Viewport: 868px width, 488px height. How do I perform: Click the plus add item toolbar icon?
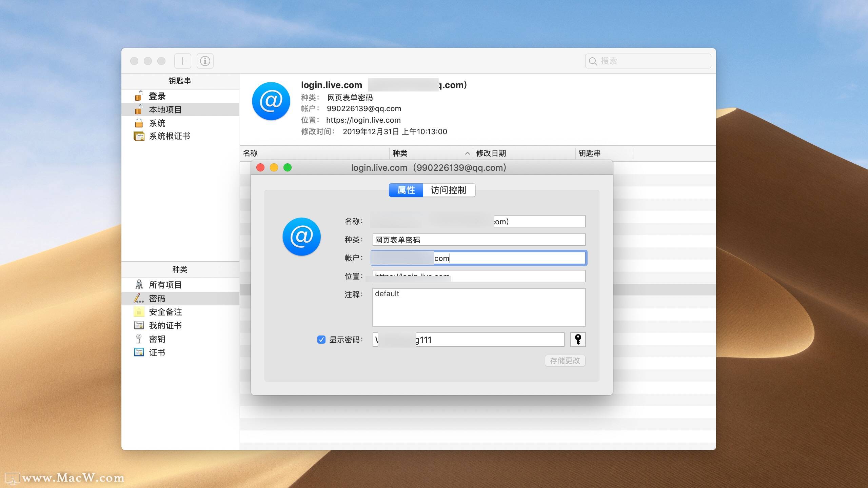182,61
